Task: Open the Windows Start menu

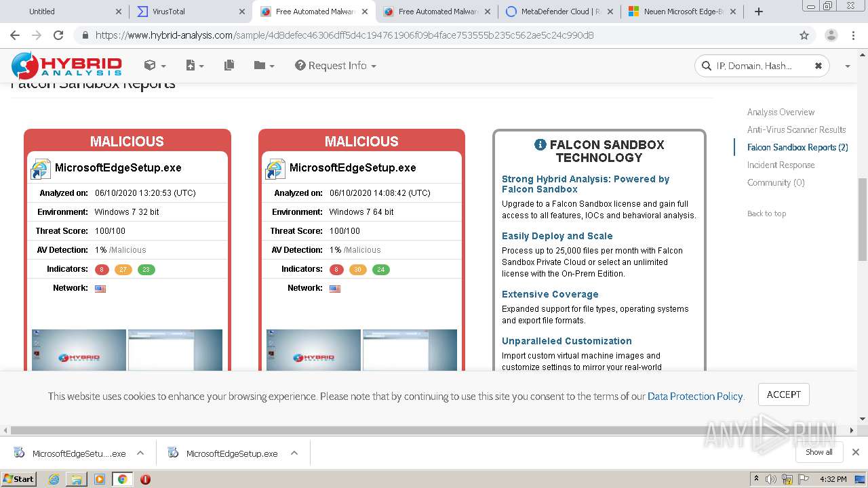Action: pyautogui.click(x=19, y=479)
